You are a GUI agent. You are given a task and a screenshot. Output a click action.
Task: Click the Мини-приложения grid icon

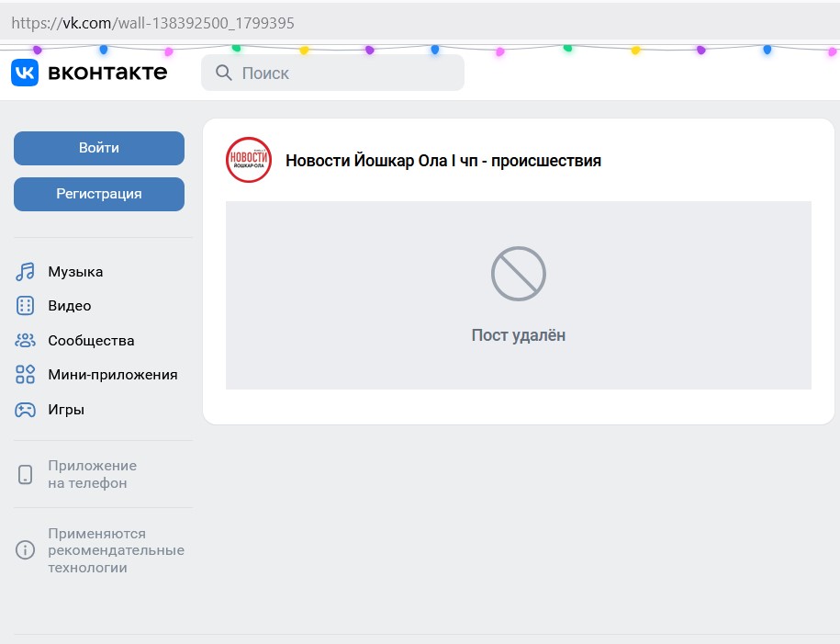[25, 375]
